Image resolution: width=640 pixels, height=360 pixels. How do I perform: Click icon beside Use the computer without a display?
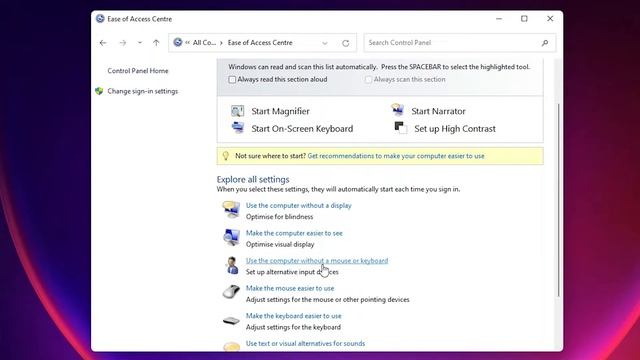pos(231,209)
